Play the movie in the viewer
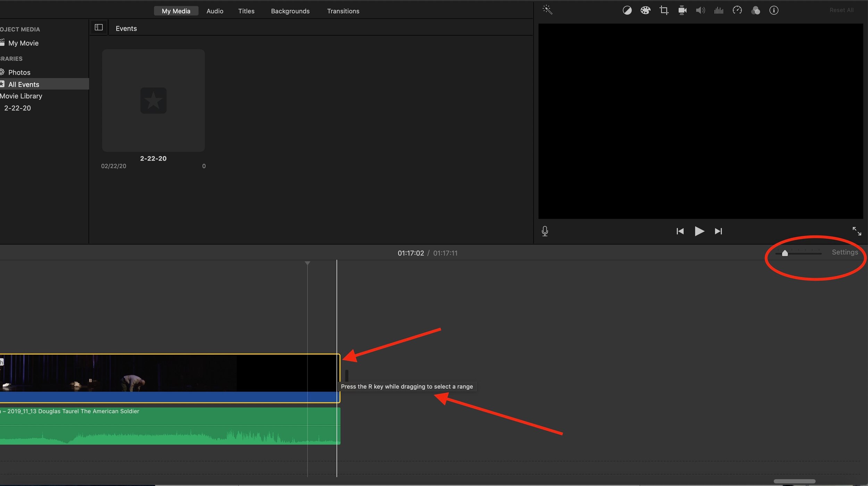Screen dimensions: 868x486 [x=699, y=231]
